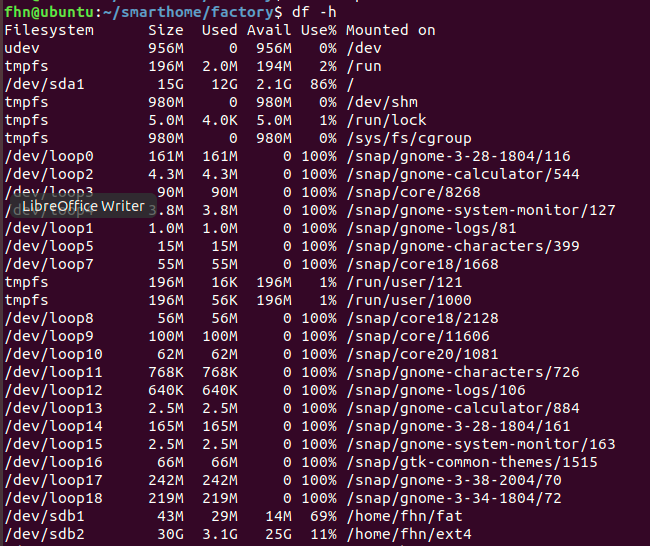This screenshot has height=546, width=650.
Task: Click '/snap/gnome-3-38-2004/70' mount path
Action: (x=454, y=481)
